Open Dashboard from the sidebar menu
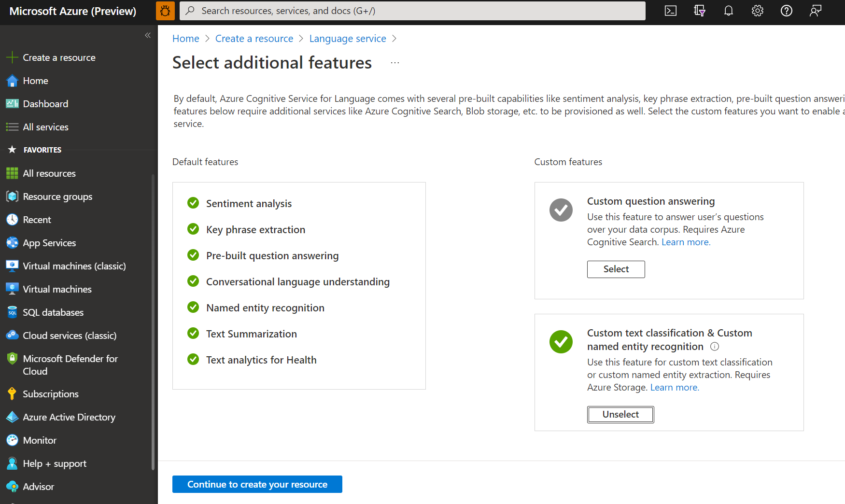The width and height of the screenshot is (845, 504). pyautogui.click(x=45, y=103)
